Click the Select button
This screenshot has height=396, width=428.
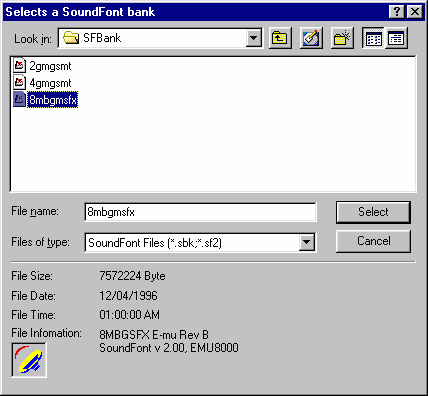pos(373,212)
